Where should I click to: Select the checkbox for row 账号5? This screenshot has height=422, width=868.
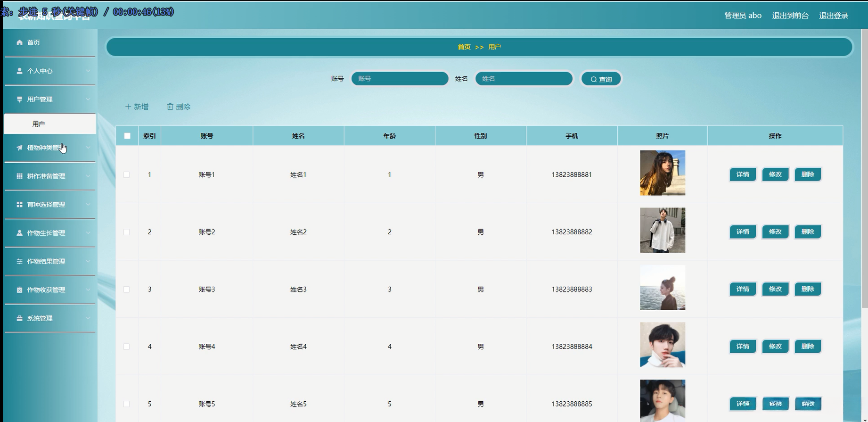click(x=126, y=404)
